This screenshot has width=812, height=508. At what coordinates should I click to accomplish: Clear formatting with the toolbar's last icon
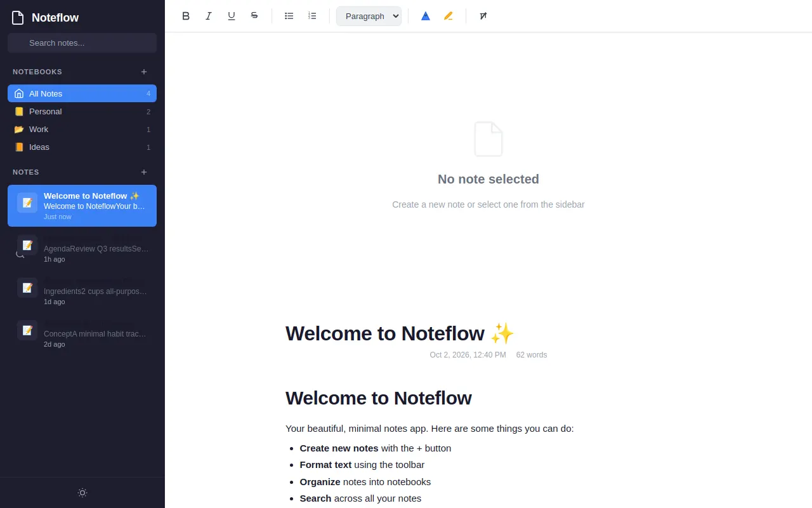pyautogui.click(x=483, y=16)
